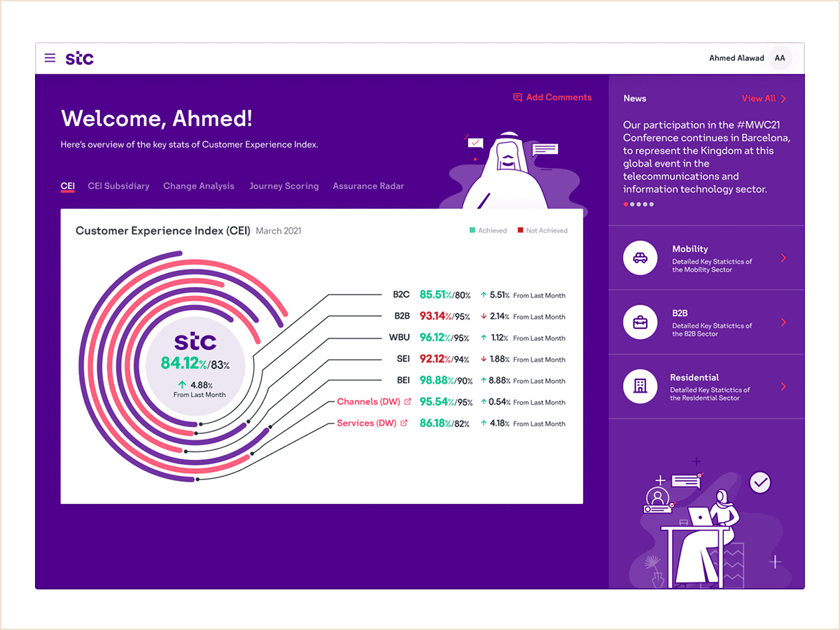Click the WBU row label

click(x=400, y=337)
